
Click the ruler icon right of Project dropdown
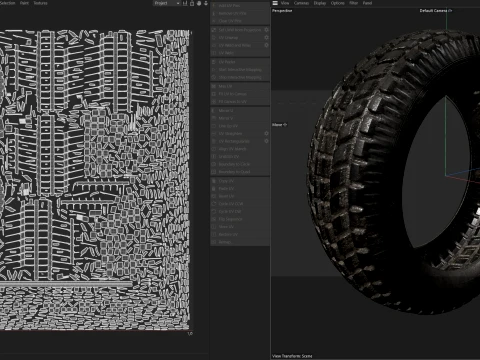[x=185, y=3]
